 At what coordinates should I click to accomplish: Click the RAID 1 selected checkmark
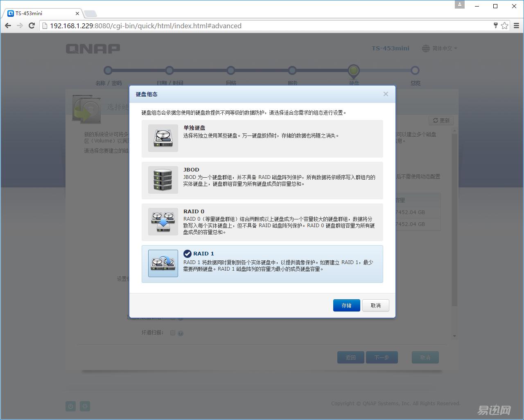pyautogui.click(x=187, y=254)
